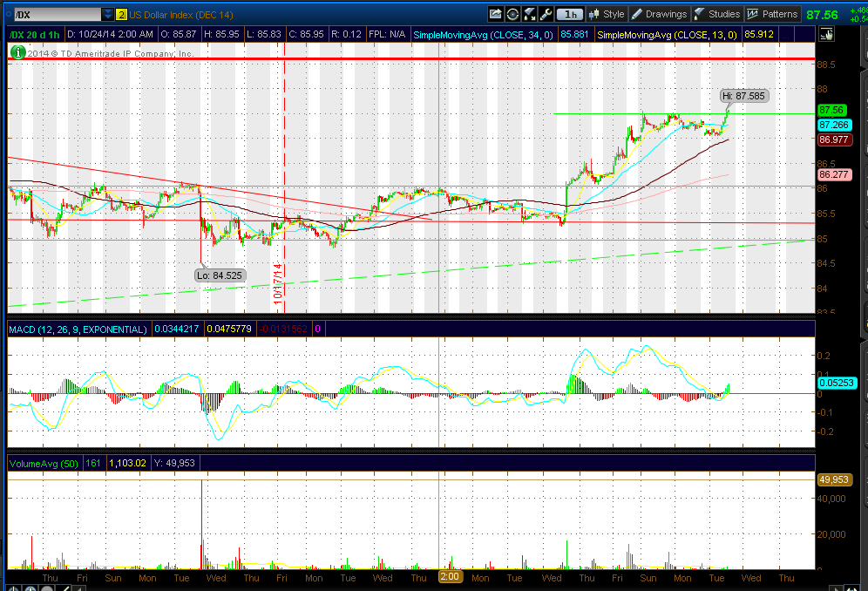Select the VolumeAvg (50) study label
The height and width of the screenshot is (591, 868).
point(44,464)
